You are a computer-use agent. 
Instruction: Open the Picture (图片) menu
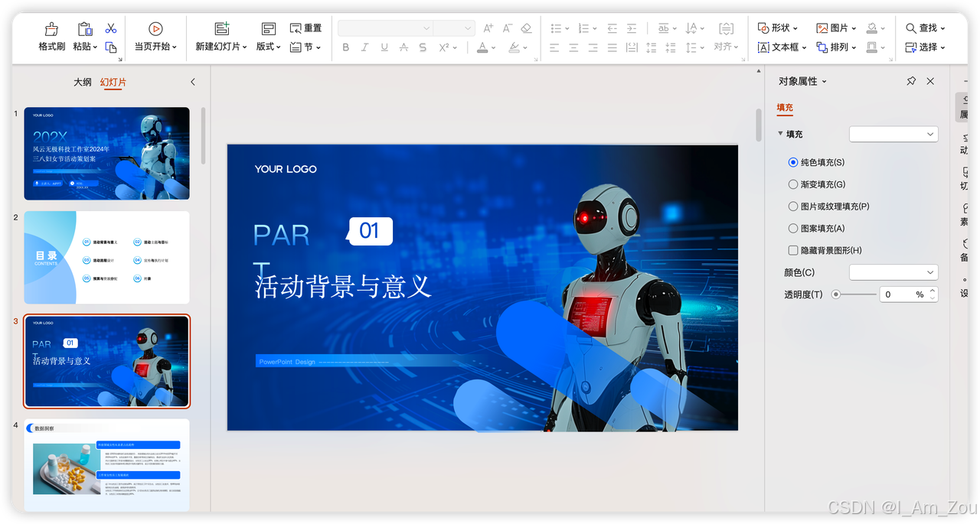(x=836, y=28)
